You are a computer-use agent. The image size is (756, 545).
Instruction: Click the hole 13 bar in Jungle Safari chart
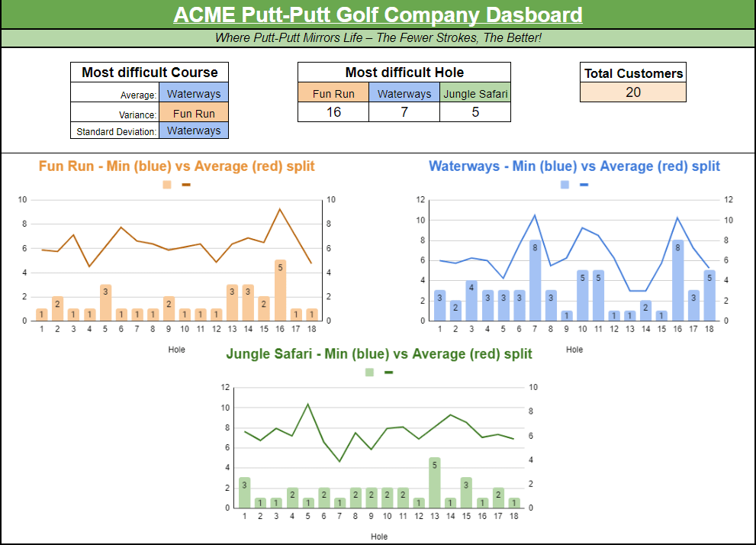click(x=435, y=482)
